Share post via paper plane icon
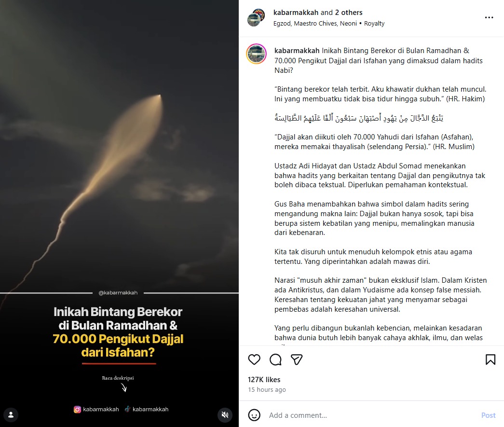504x427 pixels. (296, 359)
